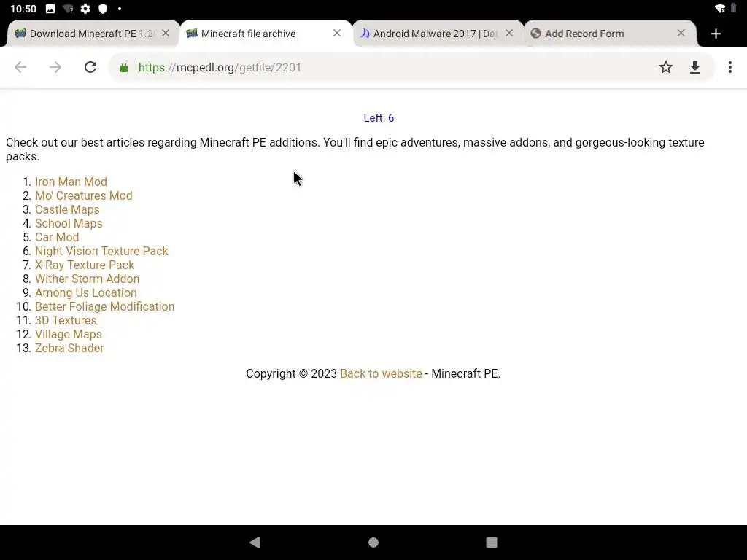Tap the Wi-Fi status icon at top right
The width and height of the screenshot is (747, 560).
point(720,9)
